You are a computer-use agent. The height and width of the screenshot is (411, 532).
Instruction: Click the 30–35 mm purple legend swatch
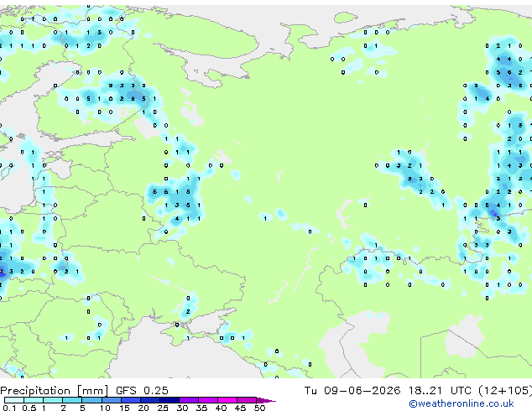pyautogui.click(x=188, y=400)
